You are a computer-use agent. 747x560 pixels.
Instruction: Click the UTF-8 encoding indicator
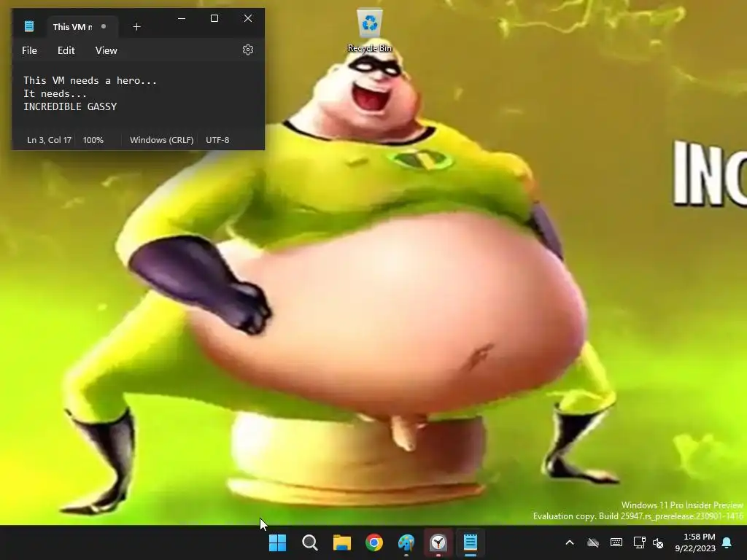217,140
